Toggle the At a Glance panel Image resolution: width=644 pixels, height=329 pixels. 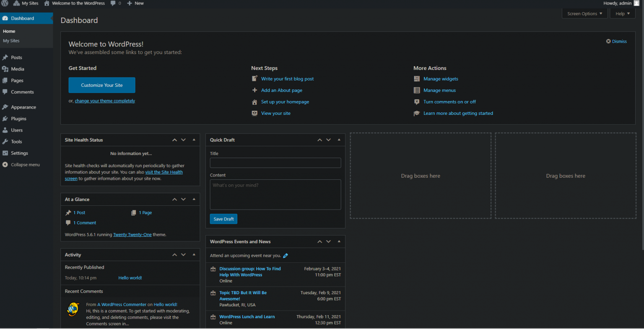click(x=194, y=199)
